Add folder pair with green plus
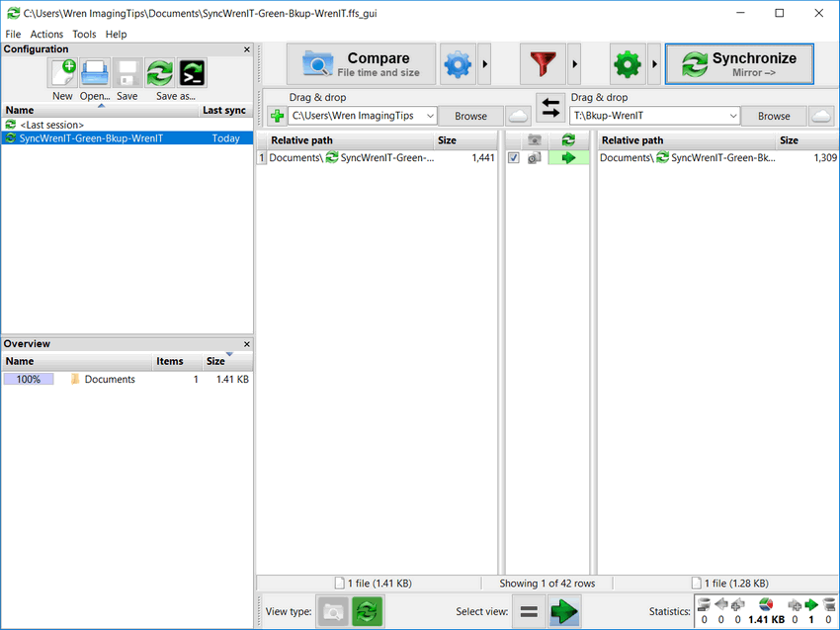This screenshot has width=840, height=630. (276, 117)
